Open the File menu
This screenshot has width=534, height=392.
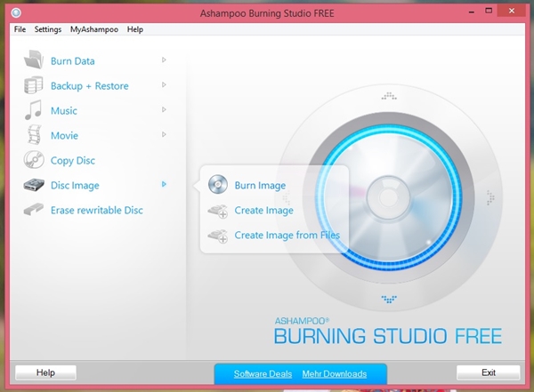pyautogui.click(x=21, y=29)
